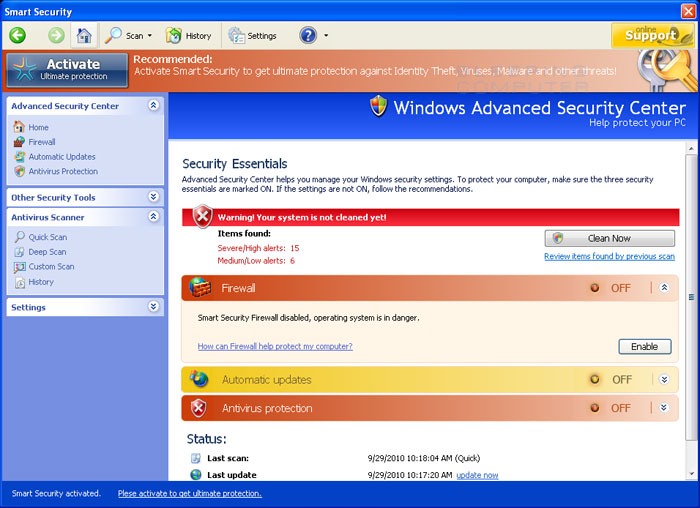Click the sidebar History document icon

click(20, 282)
